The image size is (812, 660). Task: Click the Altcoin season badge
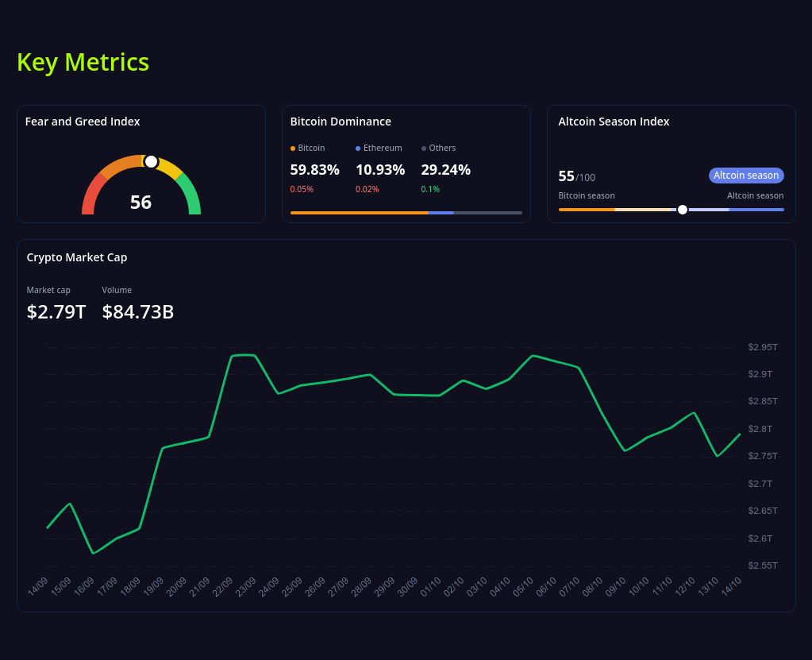point(746,175)
